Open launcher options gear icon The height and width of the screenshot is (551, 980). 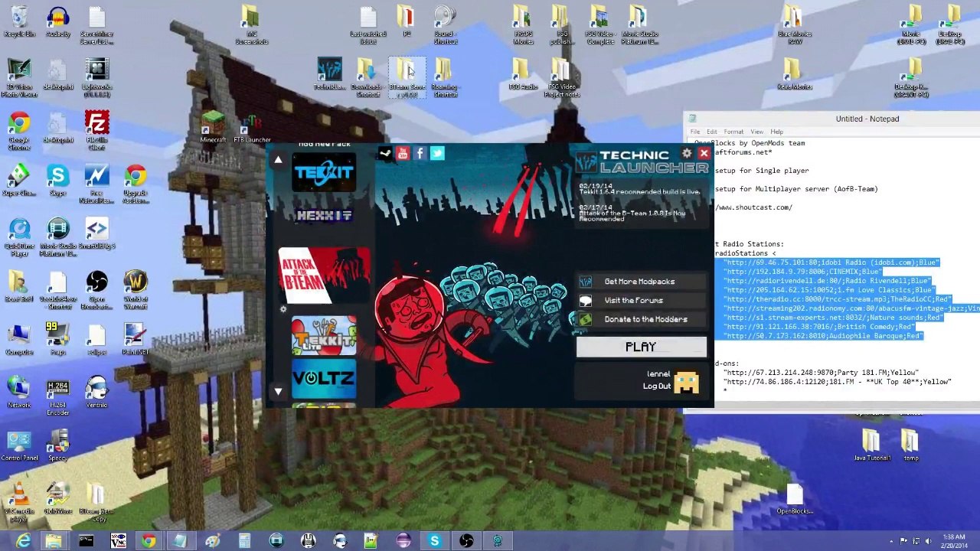687,154
